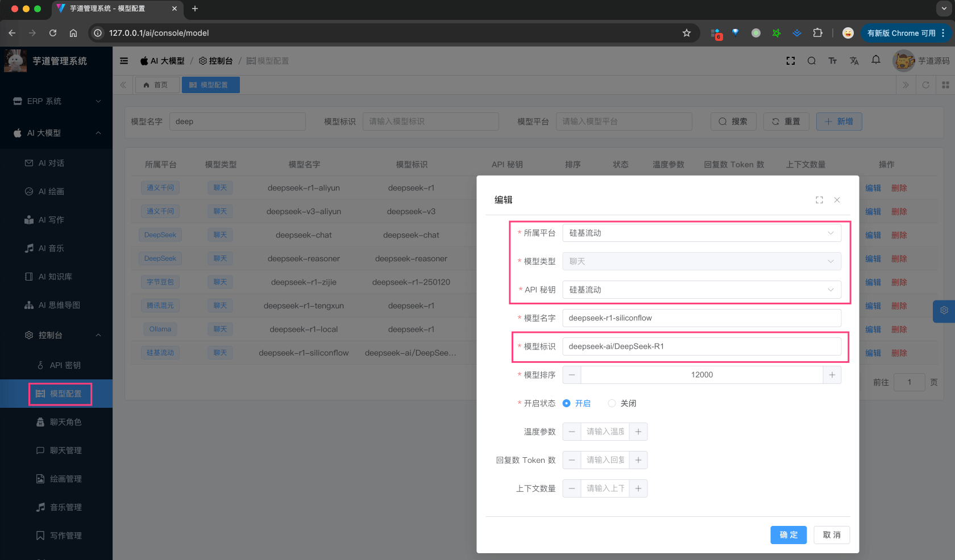The height and width of the screenshot is (560, 955).
Task: Open the AI 对话 sidebar section
Action: [51, 163]
